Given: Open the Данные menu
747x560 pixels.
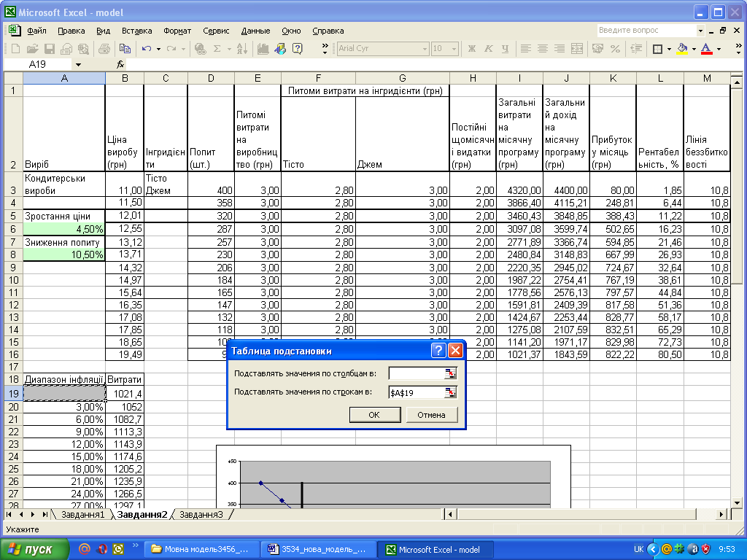Looking at the screenshot, I should coord(255,31).
